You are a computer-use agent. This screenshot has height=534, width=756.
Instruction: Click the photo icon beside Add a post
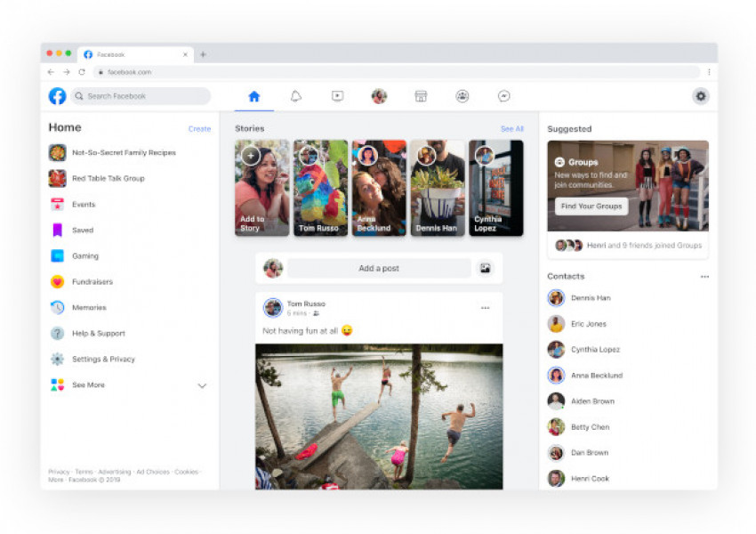point(486,268)
